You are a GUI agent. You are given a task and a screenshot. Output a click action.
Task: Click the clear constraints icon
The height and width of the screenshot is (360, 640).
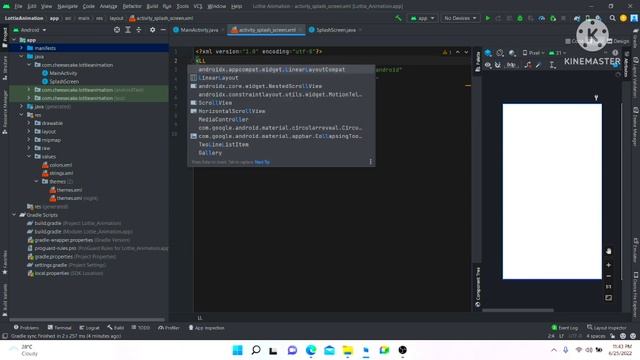click(x=528, y=65)
